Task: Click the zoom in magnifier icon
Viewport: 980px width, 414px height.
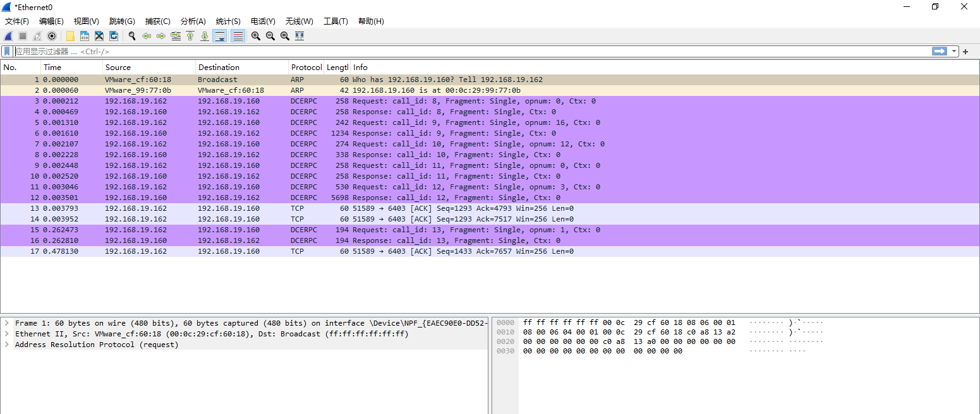Action: 256,36
